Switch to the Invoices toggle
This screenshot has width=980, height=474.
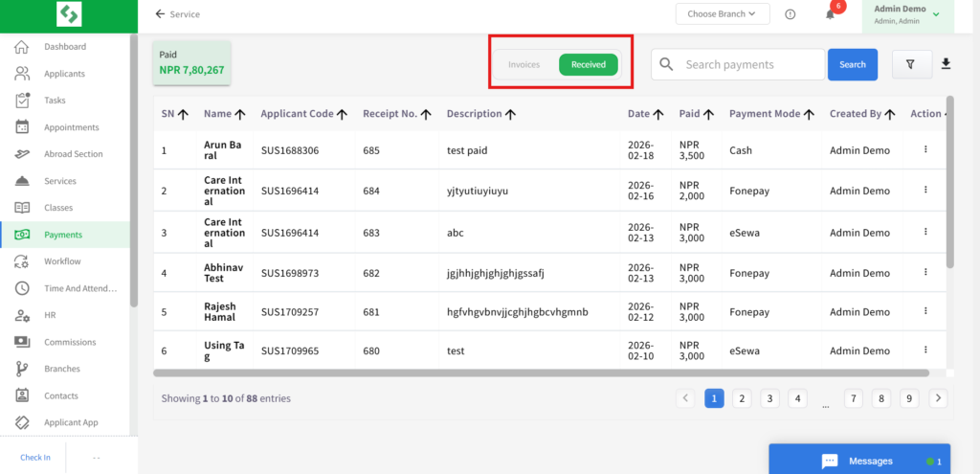523,64
